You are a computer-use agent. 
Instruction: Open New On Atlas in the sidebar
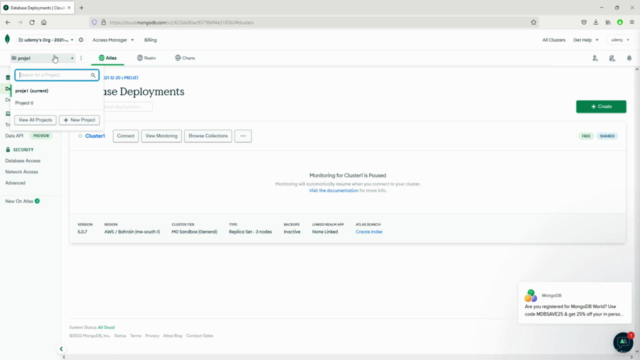click(x=19, y=201)
